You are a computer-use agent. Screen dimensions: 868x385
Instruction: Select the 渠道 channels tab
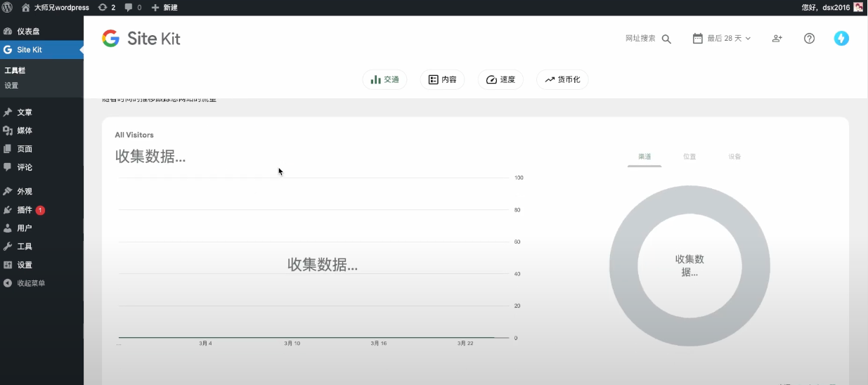[x=644, y=157]
